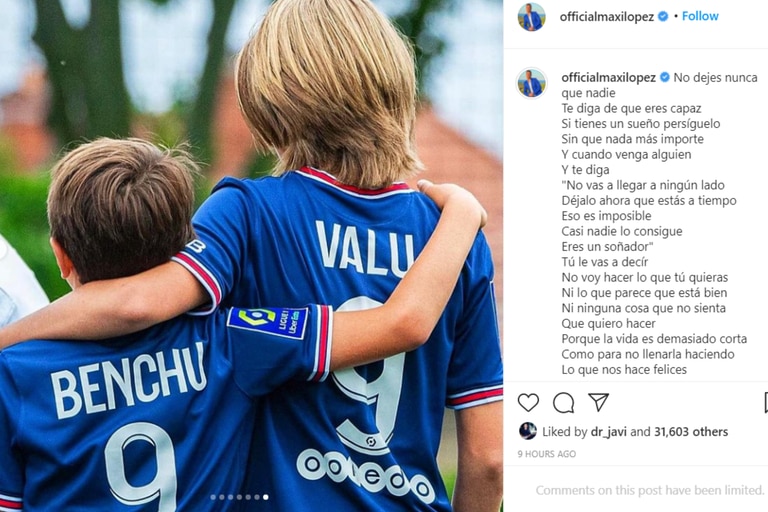View the list of 31,603 others who liked
Screen dimensions: 768x512
tap(691, 432)
